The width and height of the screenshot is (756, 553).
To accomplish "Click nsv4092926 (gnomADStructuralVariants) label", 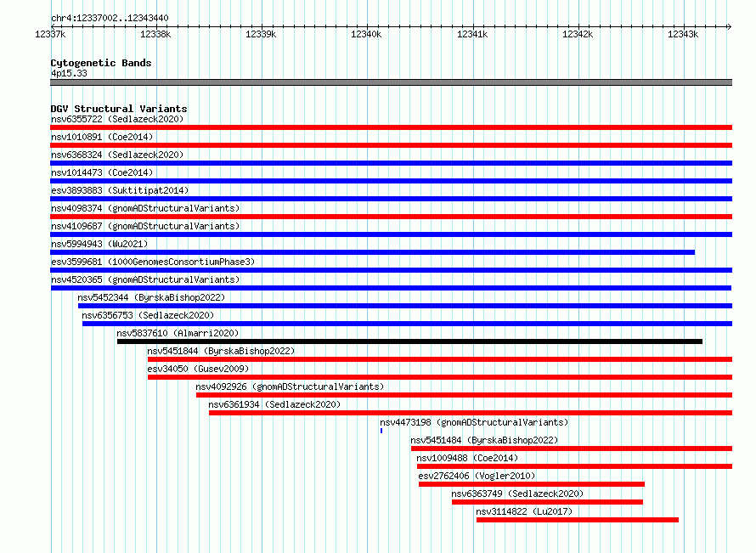I will pyautogui.click(x=290, y=387).
